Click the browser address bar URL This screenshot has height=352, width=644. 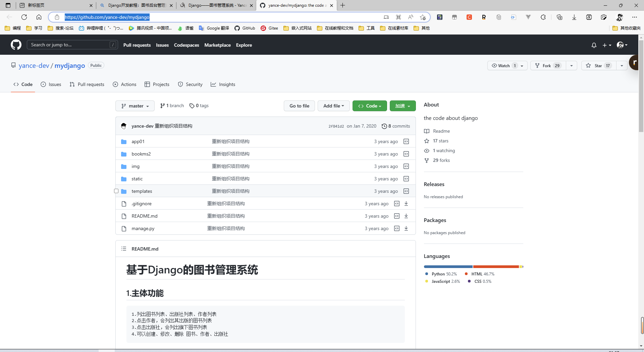click(107, 17)
